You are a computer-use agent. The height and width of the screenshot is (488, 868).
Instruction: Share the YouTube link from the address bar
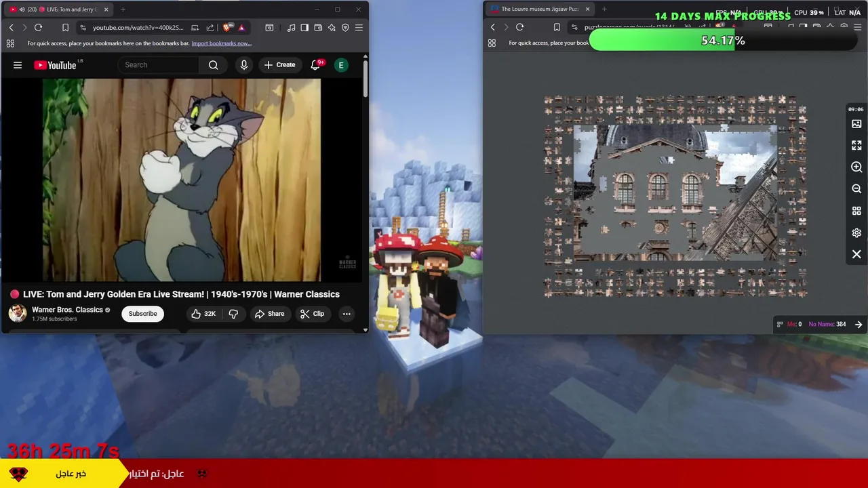[210, 28]
